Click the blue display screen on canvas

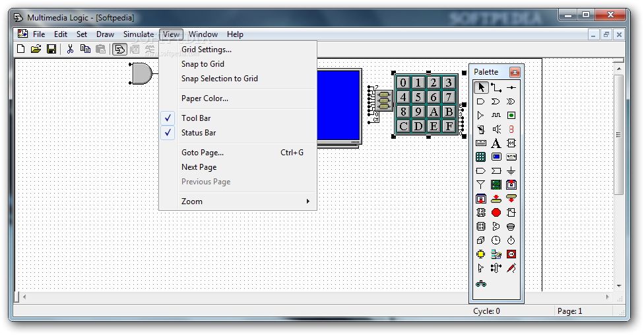click(339, 106)
